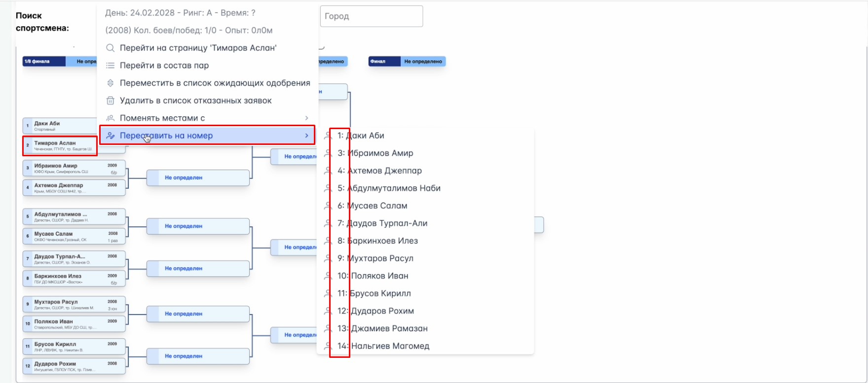Choose '5: Абдулмуталимов Наби' in the submenu
This screenshot has width=868, height=383.
389,188
